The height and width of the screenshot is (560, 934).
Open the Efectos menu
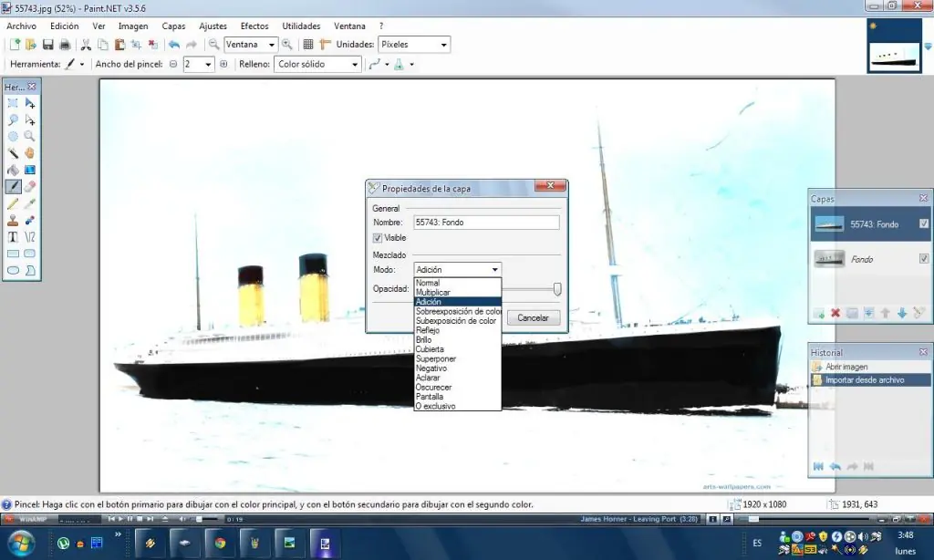pyautogui.click(x=254, y=26)
